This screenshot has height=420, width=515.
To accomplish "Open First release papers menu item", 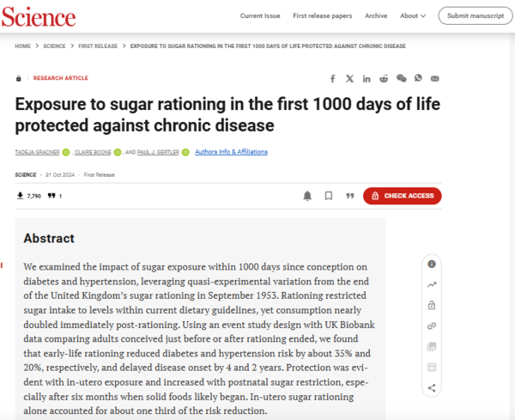I will [323, 15].
